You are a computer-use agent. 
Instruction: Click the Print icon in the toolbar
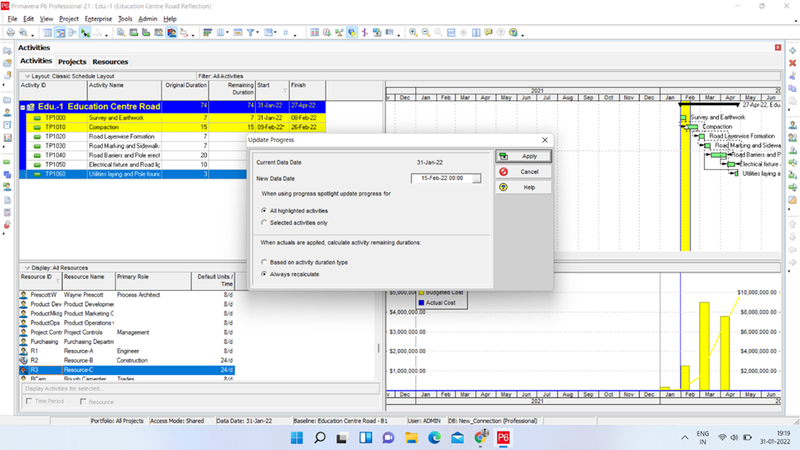[x=10, y=33]
